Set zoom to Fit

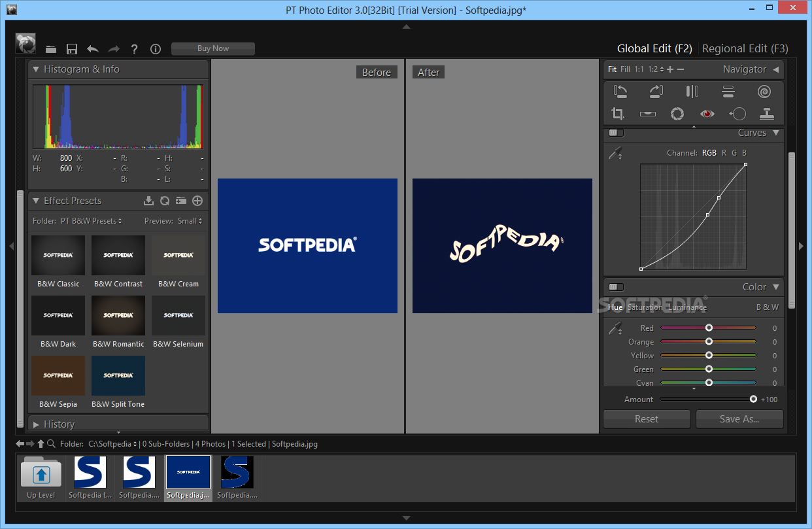tap(612, 69)
